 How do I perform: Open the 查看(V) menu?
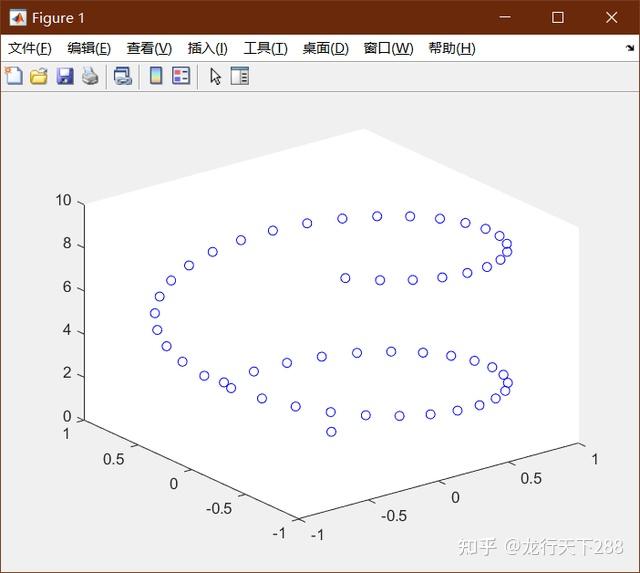tap(149, 48)
